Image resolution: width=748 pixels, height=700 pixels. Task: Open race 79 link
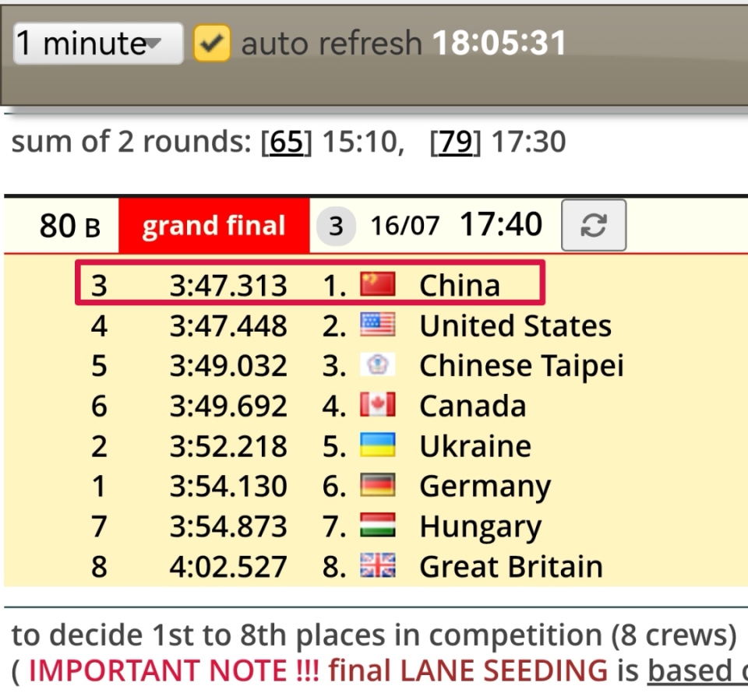456,142
